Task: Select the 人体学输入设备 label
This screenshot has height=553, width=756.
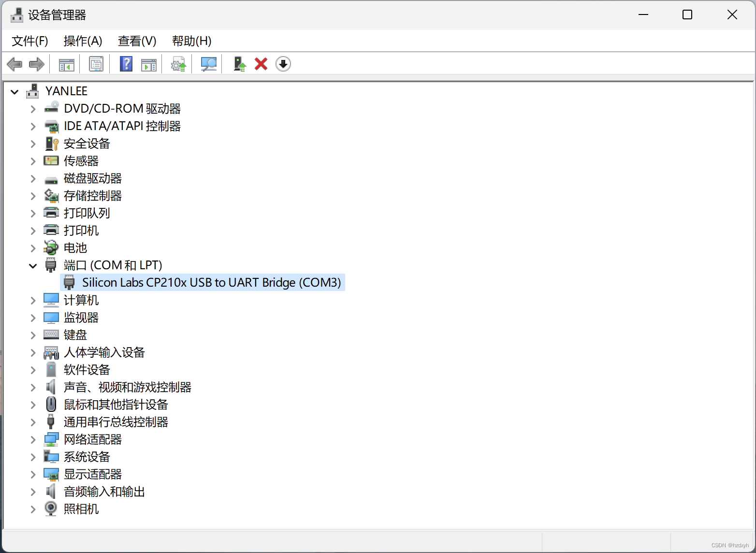Action: pyautogui.click(x=104, y=352)
